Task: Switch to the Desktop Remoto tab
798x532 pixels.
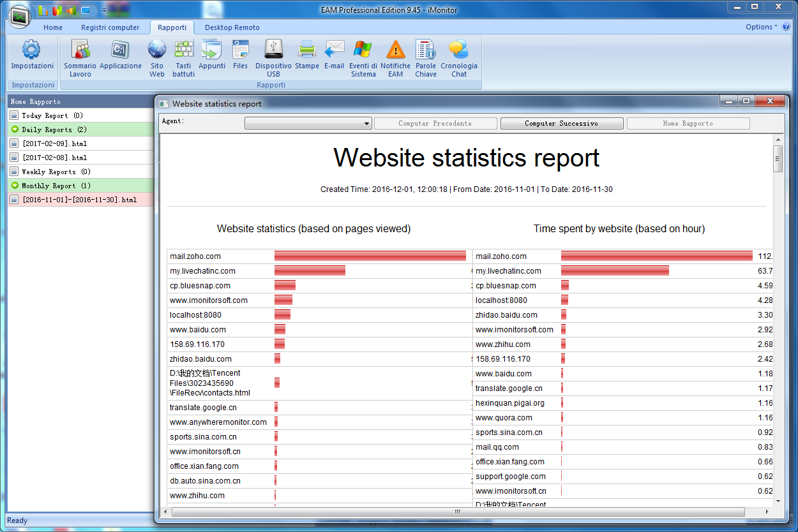Action: coord(232,27)
